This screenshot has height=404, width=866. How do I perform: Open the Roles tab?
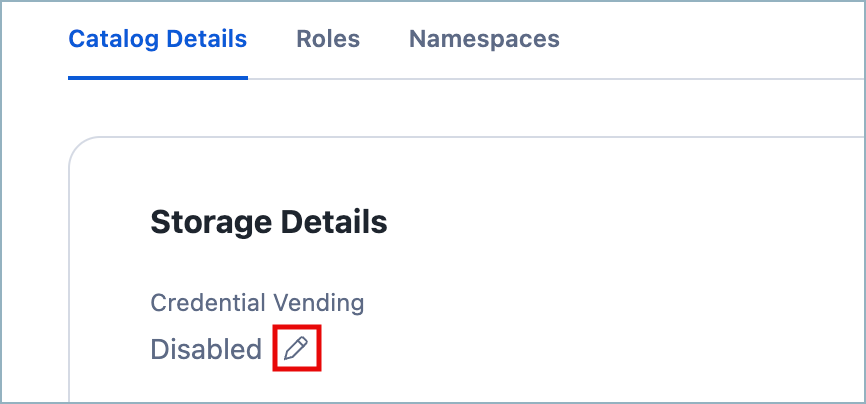[328, 40]
